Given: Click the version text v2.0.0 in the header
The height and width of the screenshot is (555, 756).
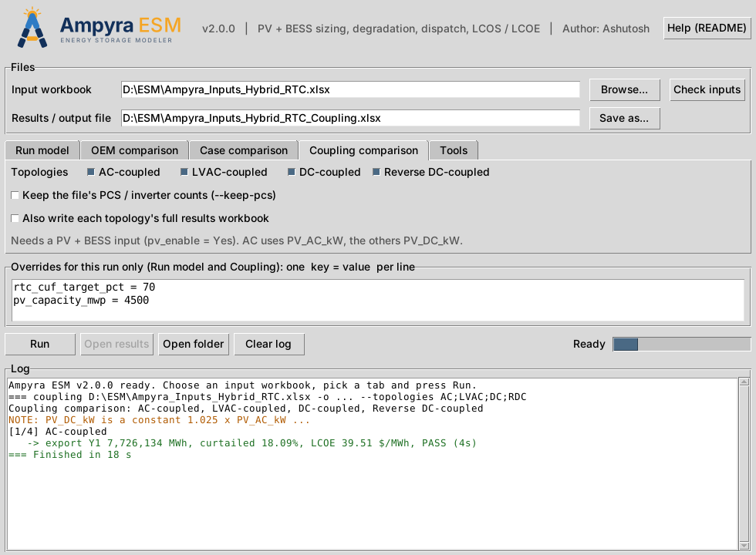Looking at the screenshot, I should click(218, 29).
